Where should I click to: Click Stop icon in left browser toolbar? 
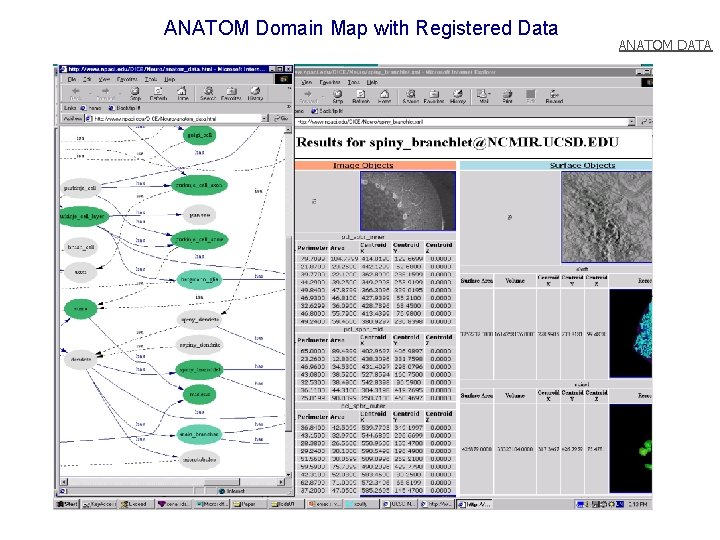coord(135,93)
